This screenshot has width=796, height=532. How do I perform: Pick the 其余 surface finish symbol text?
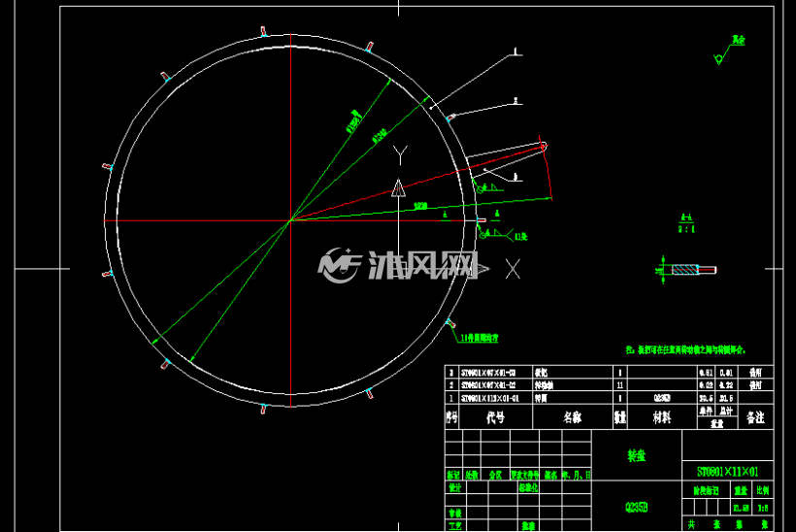pos(738,40)
